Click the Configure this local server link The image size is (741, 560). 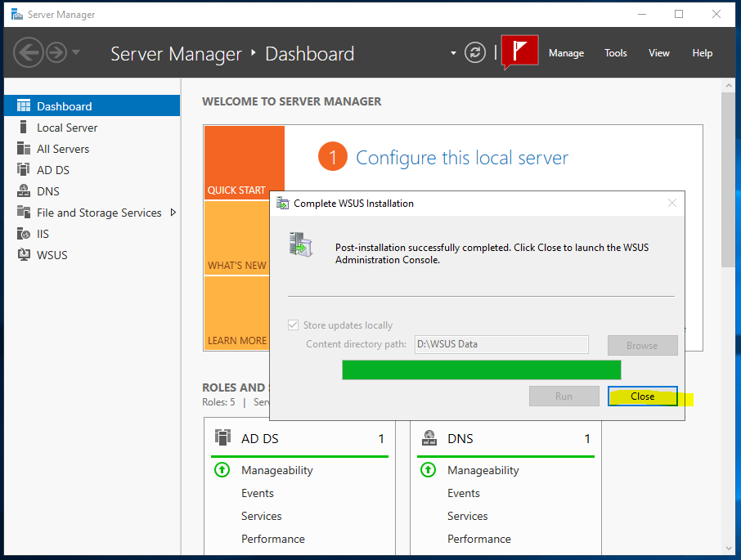462,158
